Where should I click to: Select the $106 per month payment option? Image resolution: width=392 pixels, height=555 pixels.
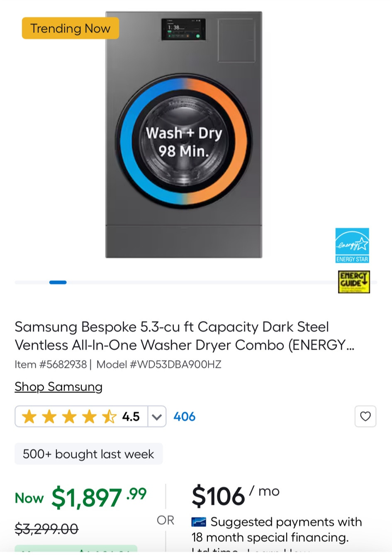235,495
